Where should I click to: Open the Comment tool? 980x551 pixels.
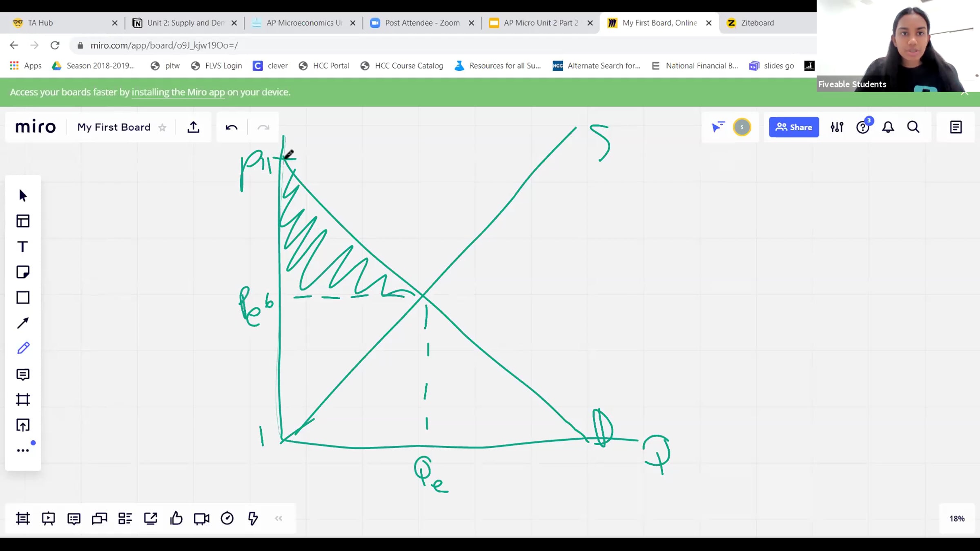23,374
